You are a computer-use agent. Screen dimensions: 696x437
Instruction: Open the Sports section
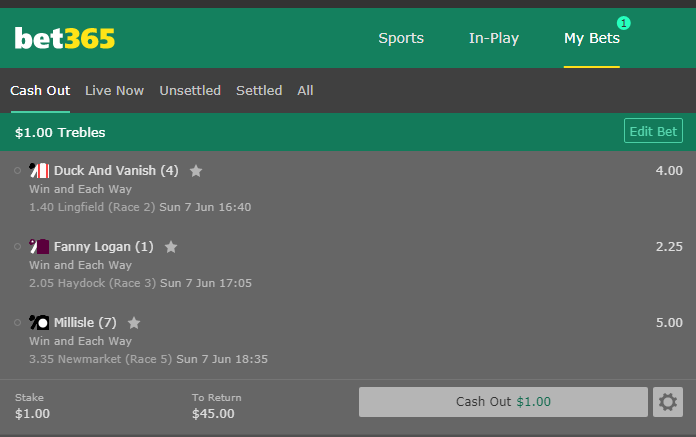[x=401, y=39]
